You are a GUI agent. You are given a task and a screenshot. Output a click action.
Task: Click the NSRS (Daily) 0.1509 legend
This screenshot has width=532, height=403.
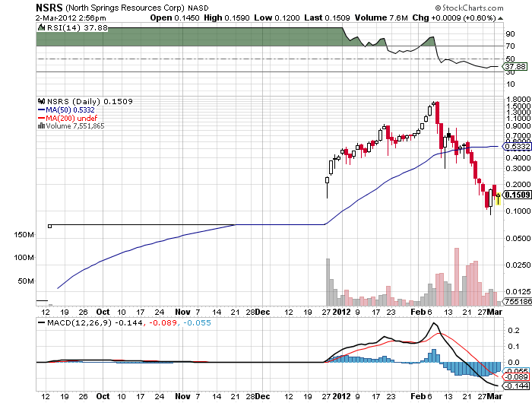pos(90,101)
